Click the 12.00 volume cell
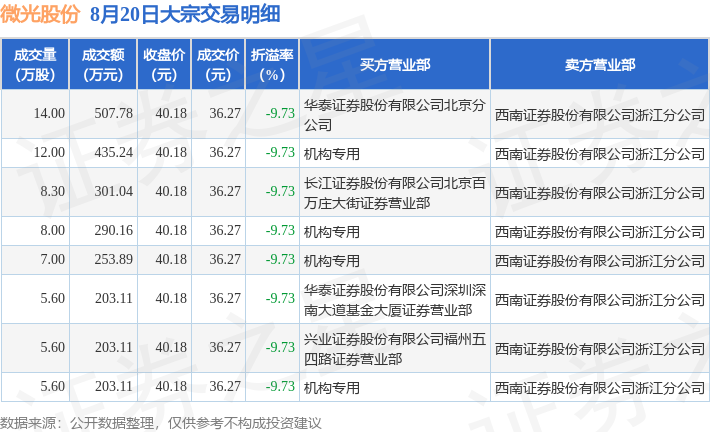The image size is (710, 432). pos(49,152)
